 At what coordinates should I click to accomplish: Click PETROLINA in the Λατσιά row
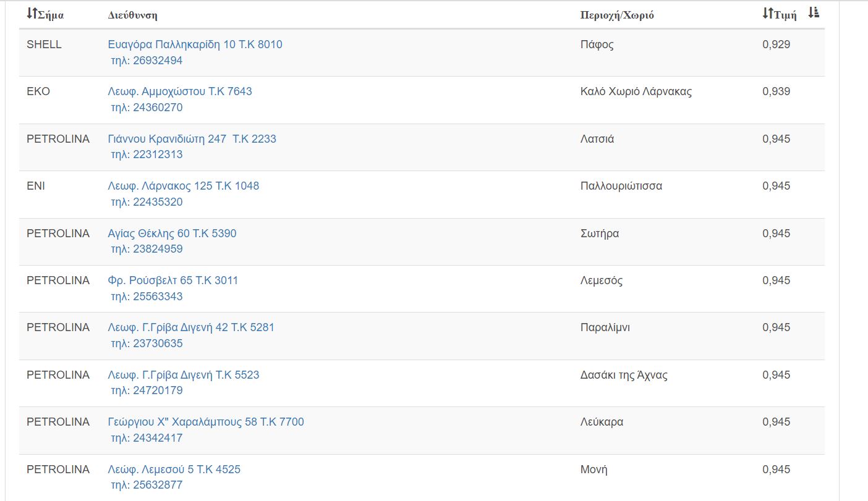coord(58,139)
